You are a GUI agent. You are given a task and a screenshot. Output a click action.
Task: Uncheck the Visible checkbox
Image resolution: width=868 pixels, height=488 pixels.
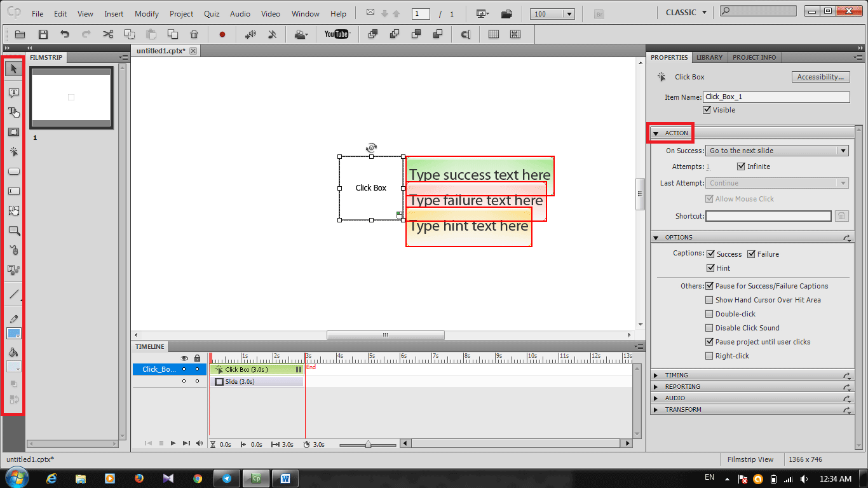(707, 110)
